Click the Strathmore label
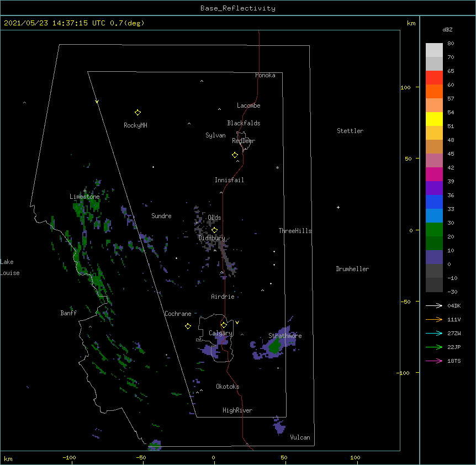This screenshot has height=465, width=476. click(285, 336)
